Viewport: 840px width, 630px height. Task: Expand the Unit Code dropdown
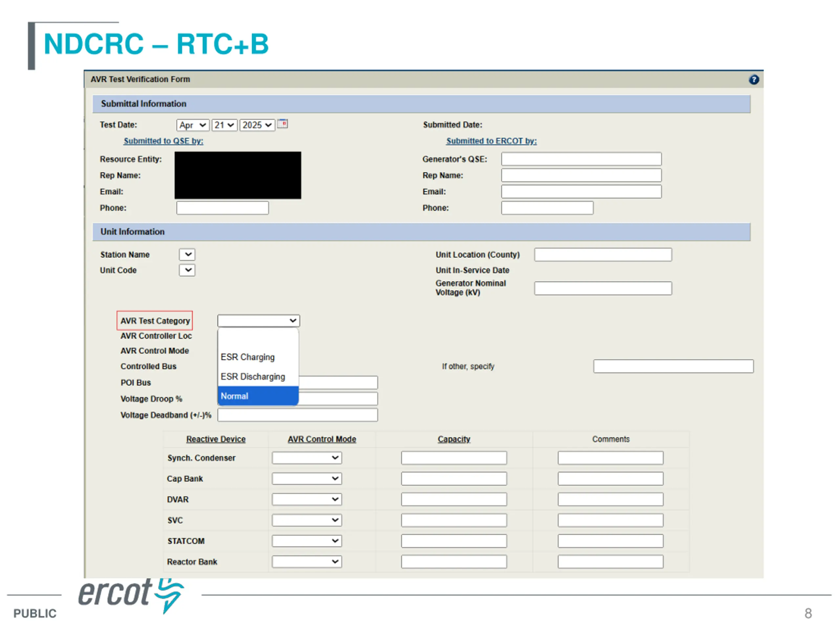(187, 270)
